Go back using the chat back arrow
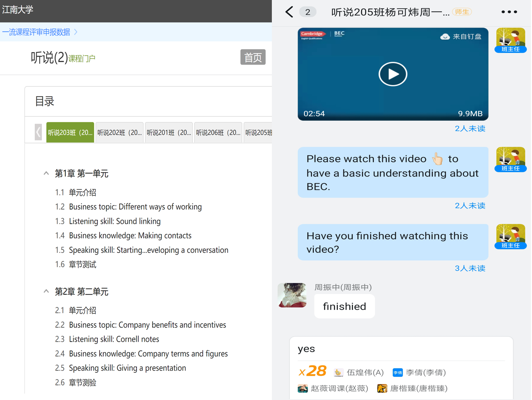This screenshot has height=400, width=532. [289, 12]
